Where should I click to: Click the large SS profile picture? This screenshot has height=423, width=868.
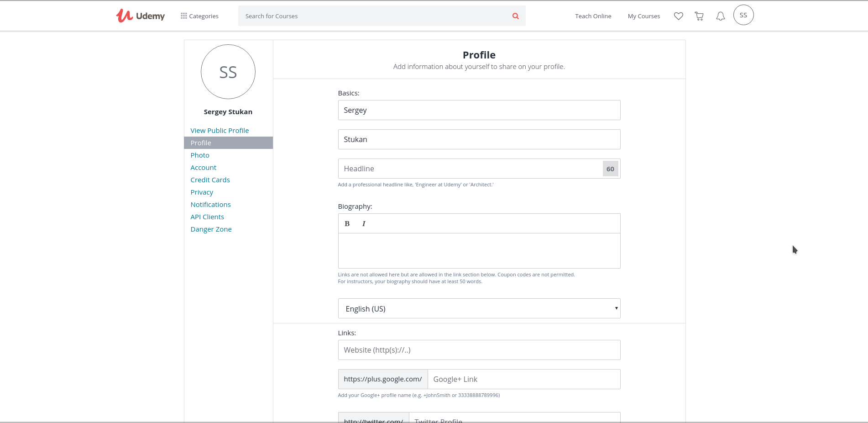(228, 72)
